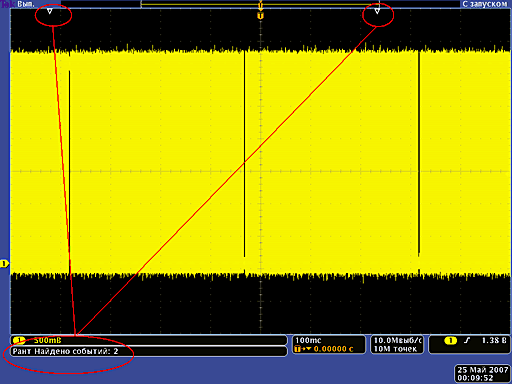Click the '1.38 В' trigger level readout
The height and width of the screenshot is (384, 512).
[x=494, y=340]
